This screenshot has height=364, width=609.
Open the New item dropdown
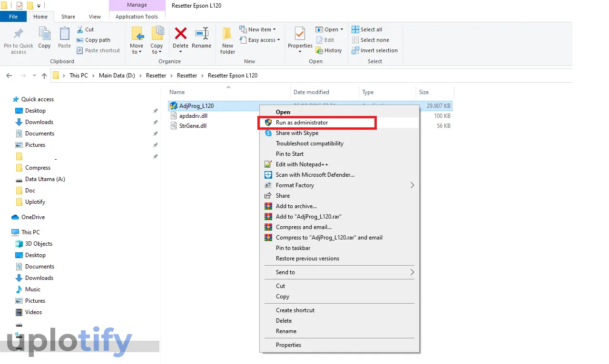(x=257, y=29)
